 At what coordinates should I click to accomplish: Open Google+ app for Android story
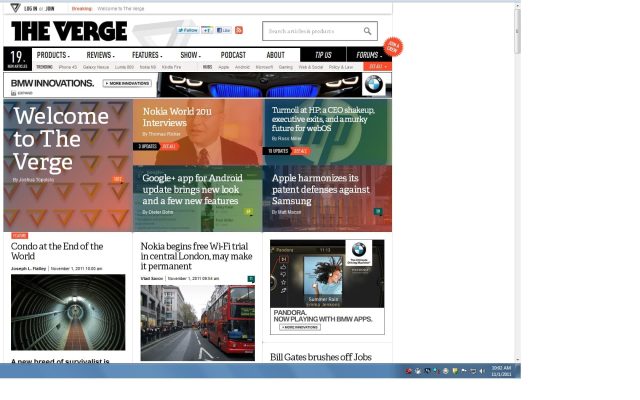coord(198,199)
